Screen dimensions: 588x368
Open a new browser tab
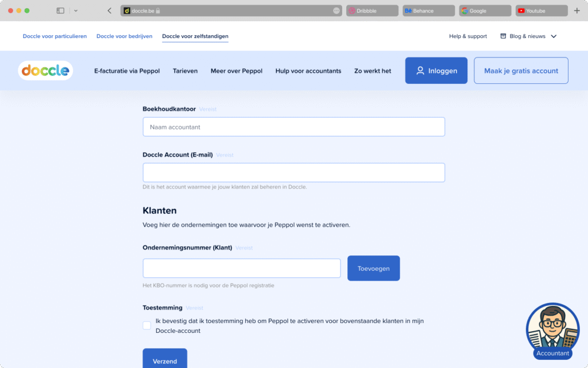(576, 10)
